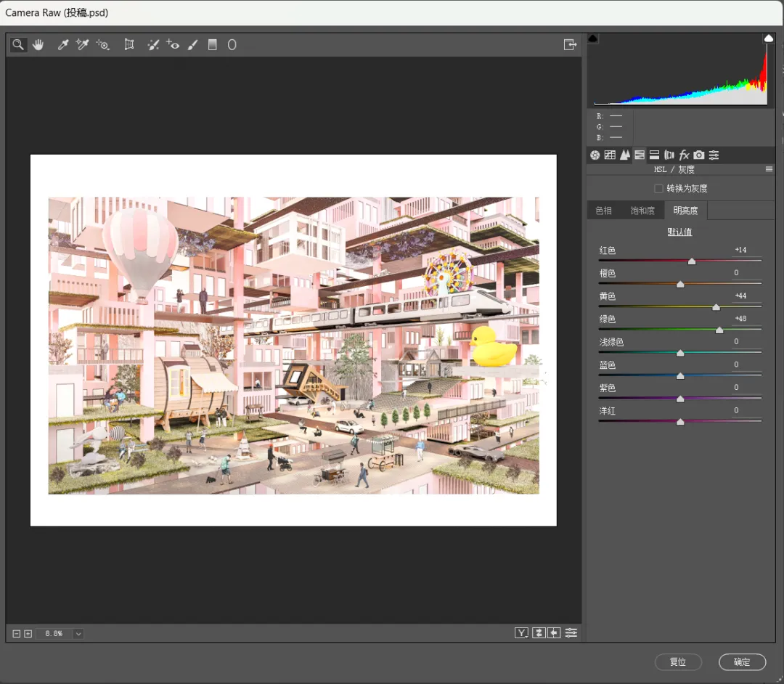Click the 默认值 link
This screenshot has height=684, width=784.
(679, 232)
